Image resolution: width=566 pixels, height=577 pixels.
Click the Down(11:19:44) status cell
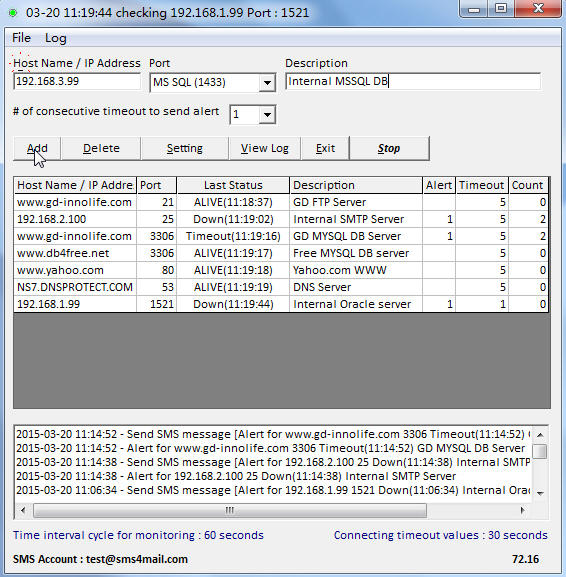233,304
